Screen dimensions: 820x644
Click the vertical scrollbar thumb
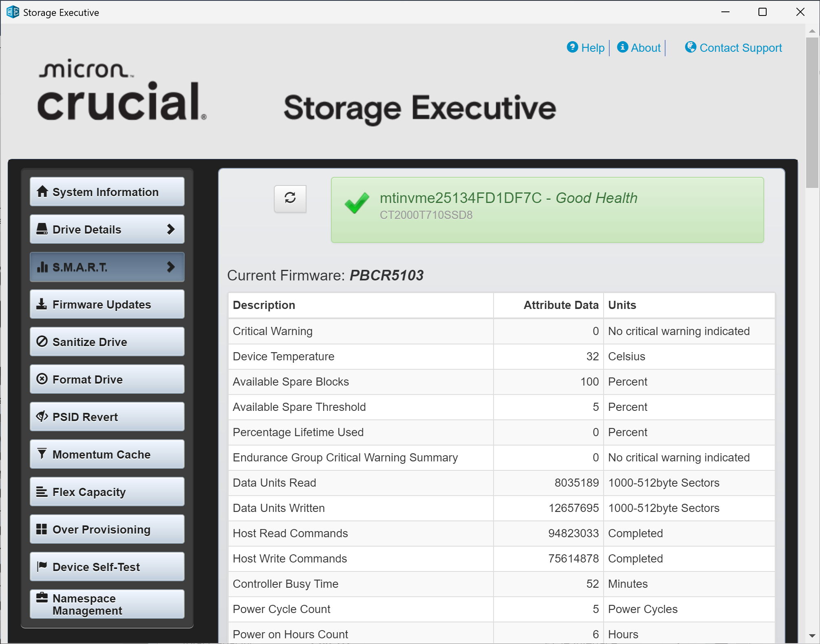tap(812, 113)
